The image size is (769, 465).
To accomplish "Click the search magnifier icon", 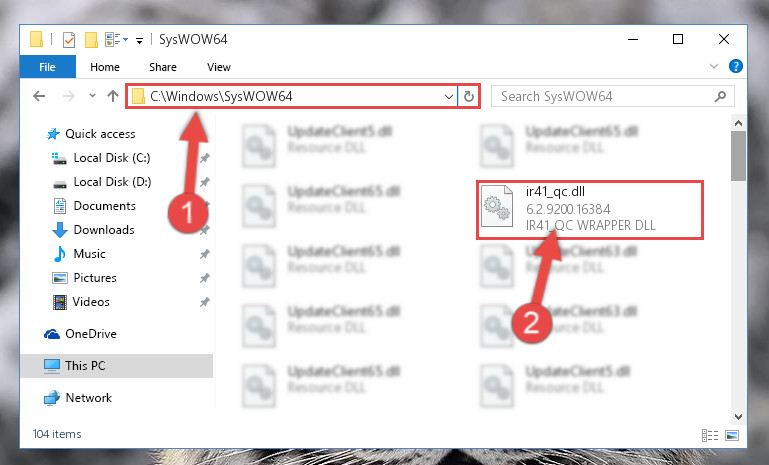I will pyautogui.click(x=720, y=96).
